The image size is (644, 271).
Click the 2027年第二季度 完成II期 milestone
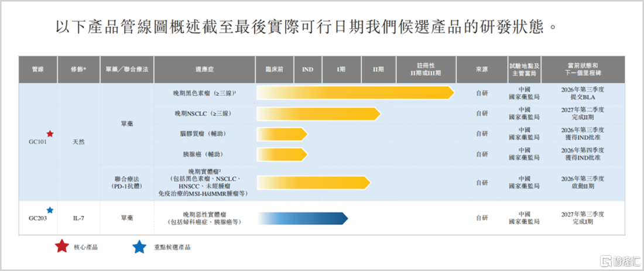[583, 114]
